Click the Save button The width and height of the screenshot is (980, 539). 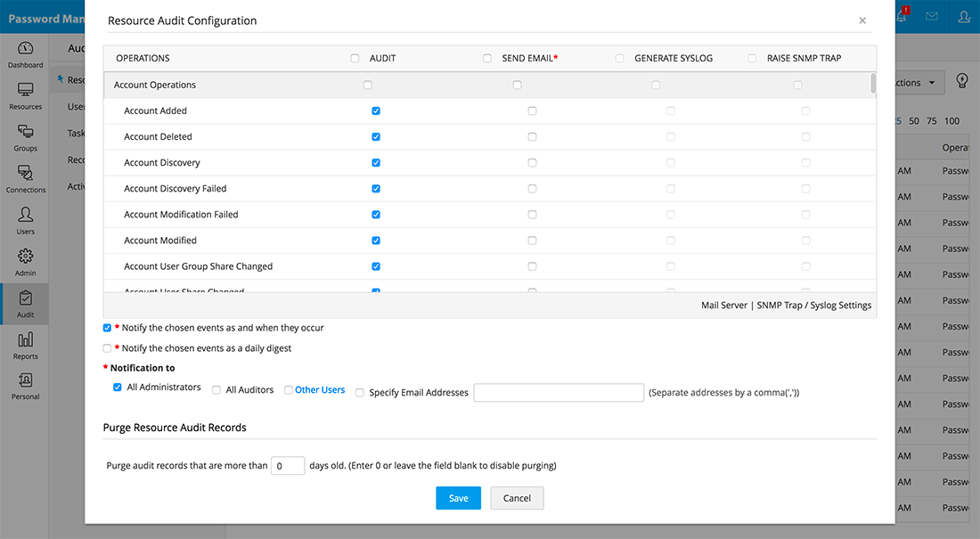(458, 498)
